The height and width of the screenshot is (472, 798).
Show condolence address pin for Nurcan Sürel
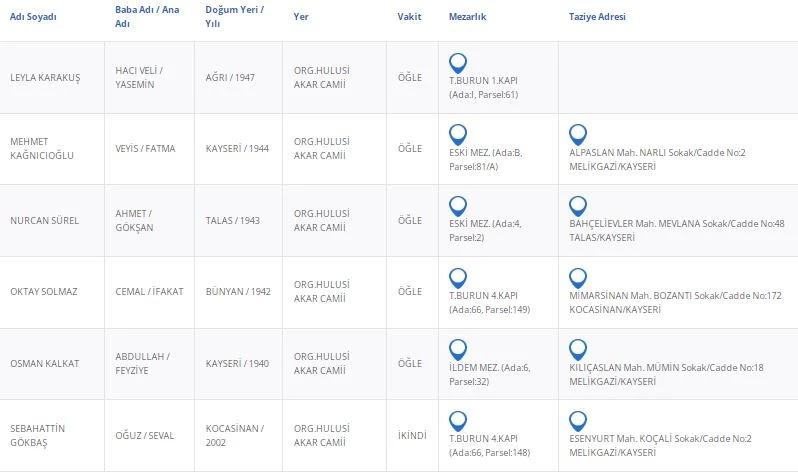(x=577, y=205)
